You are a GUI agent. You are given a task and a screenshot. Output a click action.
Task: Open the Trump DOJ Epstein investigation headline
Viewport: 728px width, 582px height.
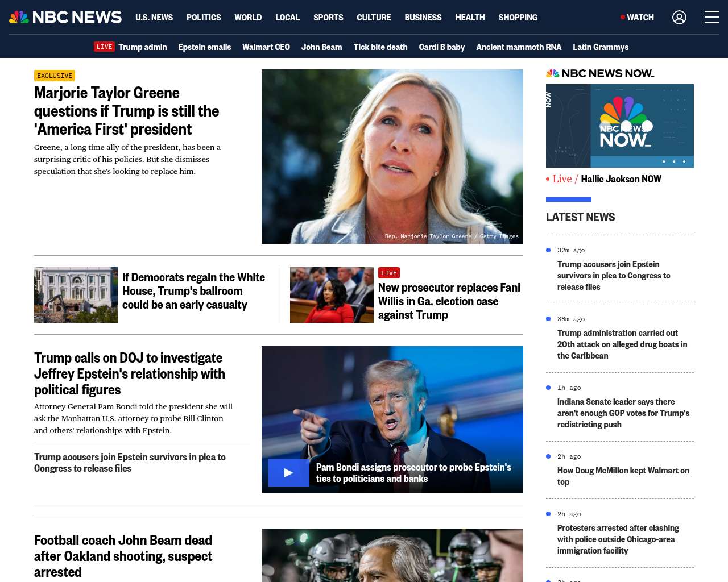(130, 373)
